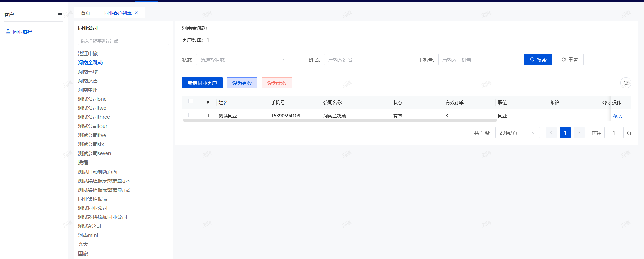Click the 修改 link for 测试同业一
The image size is (644, 259).
[x=618, y=116]
